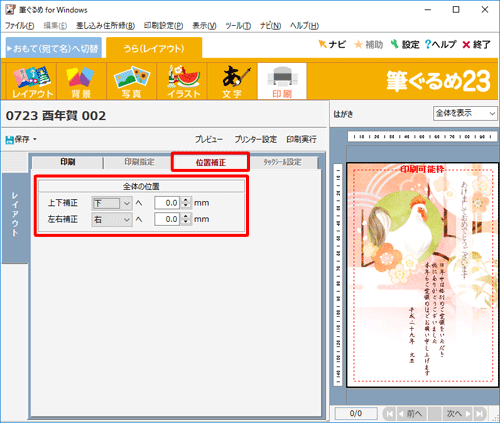Open the ファイル(F) menu
500x423 pixels.
(19, 26)
